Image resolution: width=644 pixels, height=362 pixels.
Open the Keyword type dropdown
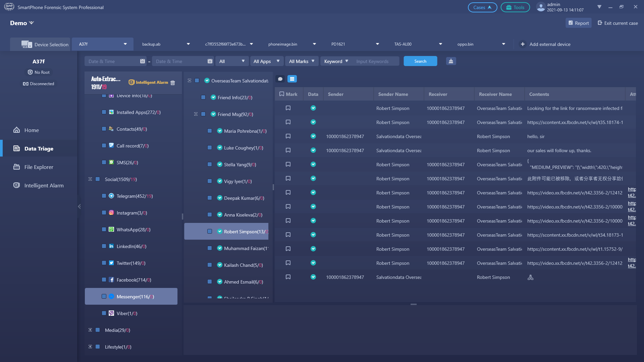click(x=336, y=61)
